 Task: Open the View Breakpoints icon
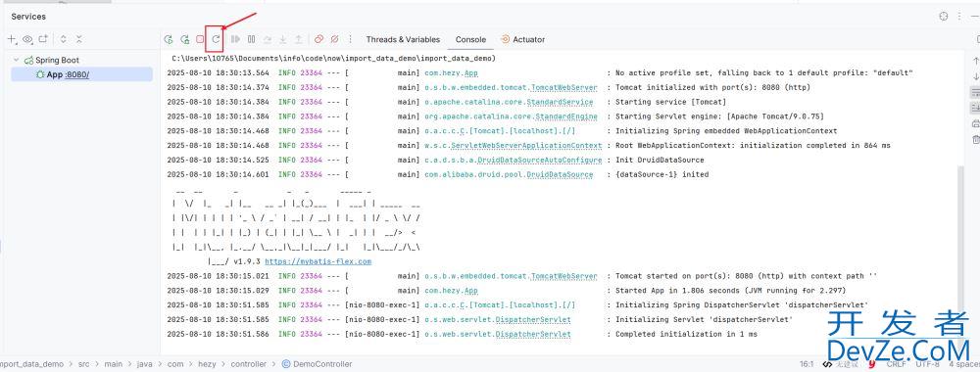click(318, 39)
